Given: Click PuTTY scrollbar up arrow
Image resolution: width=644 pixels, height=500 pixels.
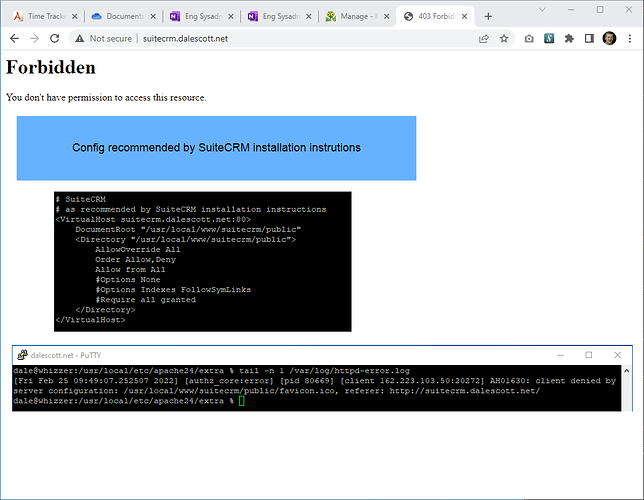Looking at the screenshot, I should [x=626, y=371].
